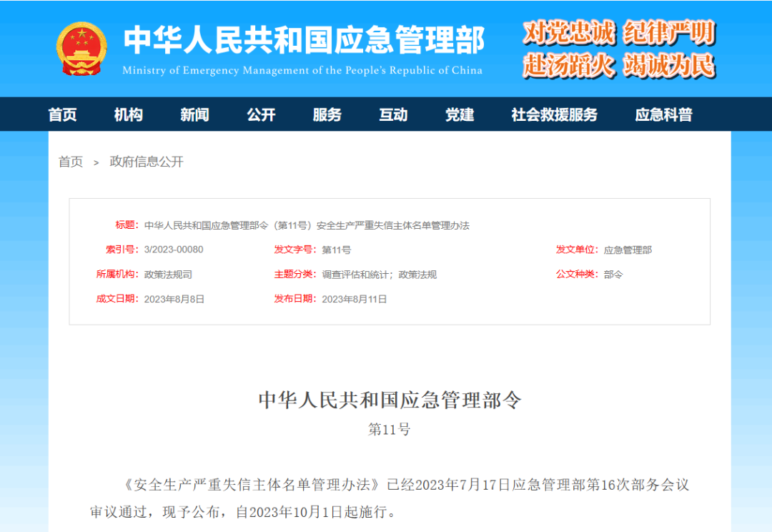Click the line 审议通过，现予公布，自2023年10月1日起施行

click(243, 512)
